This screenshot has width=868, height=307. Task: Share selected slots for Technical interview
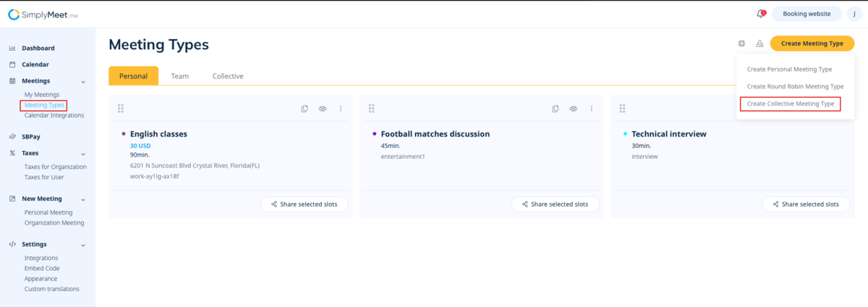click(x=806, y=204)
